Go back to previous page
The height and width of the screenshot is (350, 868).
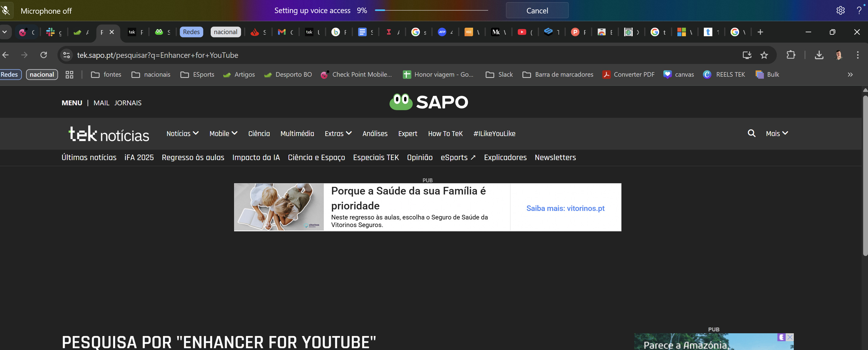click(5, 55)
